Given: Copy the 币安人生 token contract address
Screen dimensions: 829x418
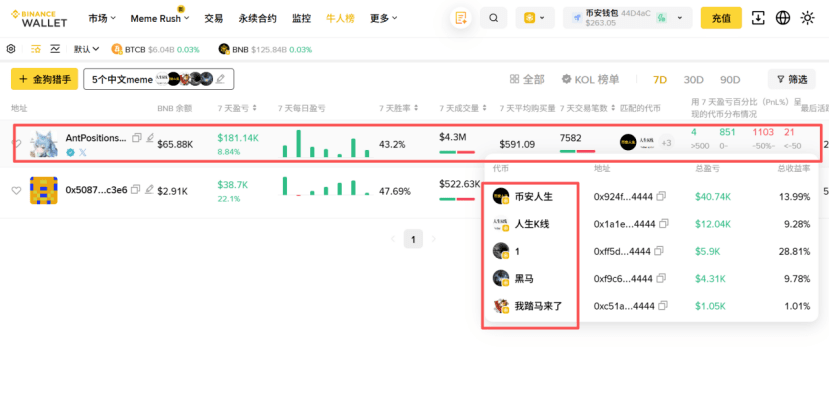Looking at the screenshot, I should [662, 197].
